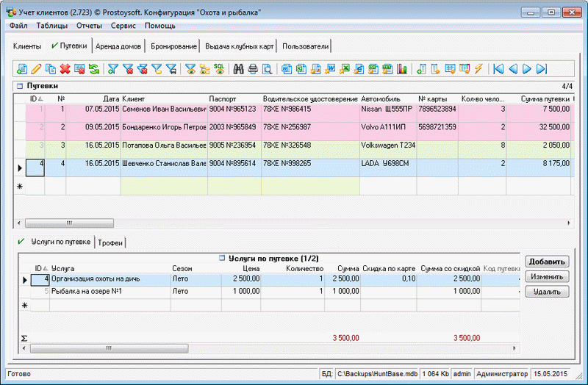Refresh data with the green arrows icon
Viewport: 588px width, 385px height.
click(94, 69)
